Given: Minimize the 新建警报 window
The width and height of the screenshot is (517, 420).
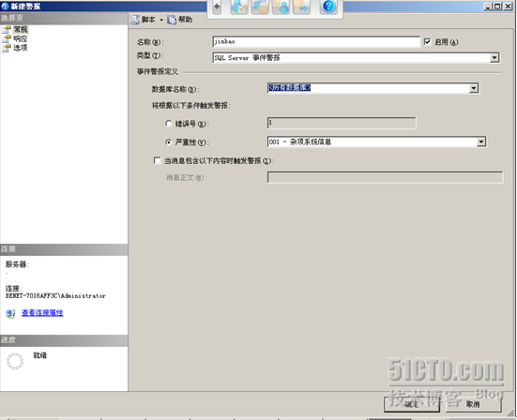Looking at the screenshot, I should 488,7.
